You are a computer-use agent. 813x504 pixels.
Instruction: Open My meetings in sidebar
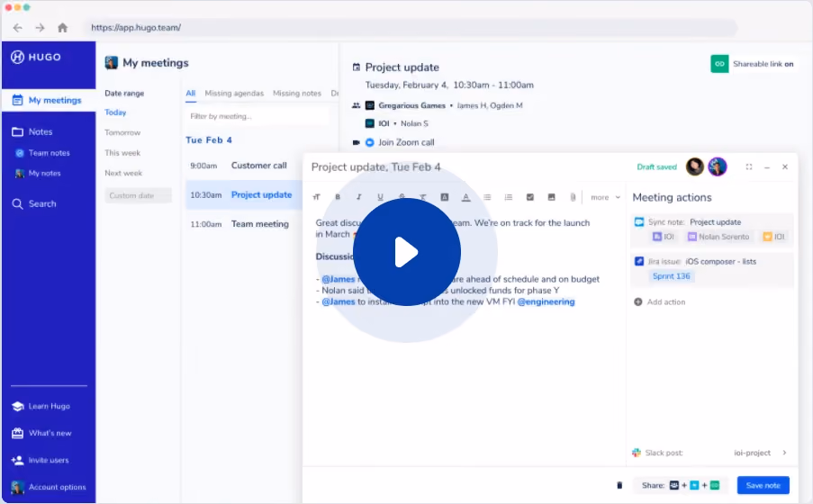49,100
